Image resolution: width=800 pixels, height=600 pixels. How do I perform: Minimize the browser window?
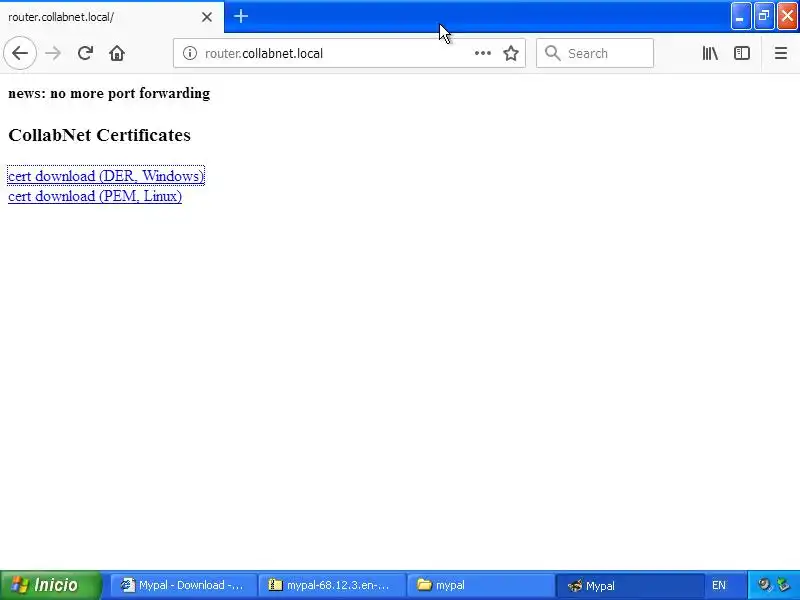pos(741,16)
